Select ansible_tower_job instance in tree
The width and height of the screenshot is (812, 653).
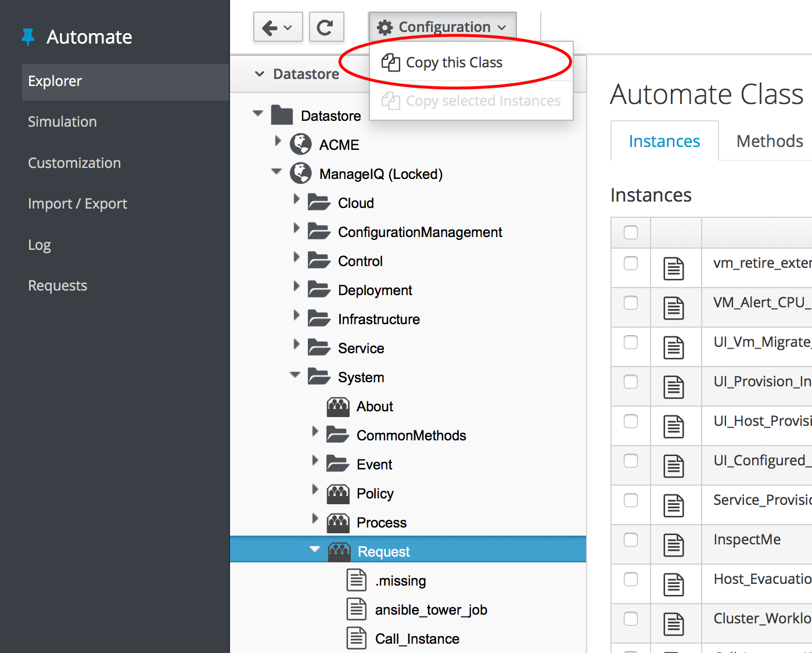pyautogui.click(x=430, y=610)
